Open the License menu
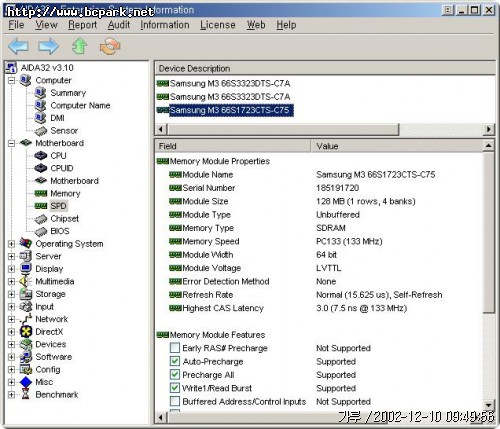This screenshot has height=429, width=500. click(218, 25)
